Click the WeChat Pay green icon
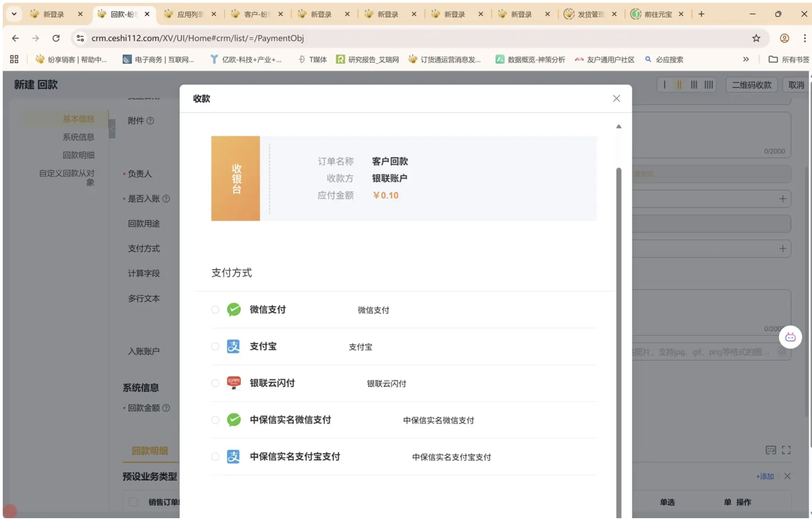 tap(234, 310)
